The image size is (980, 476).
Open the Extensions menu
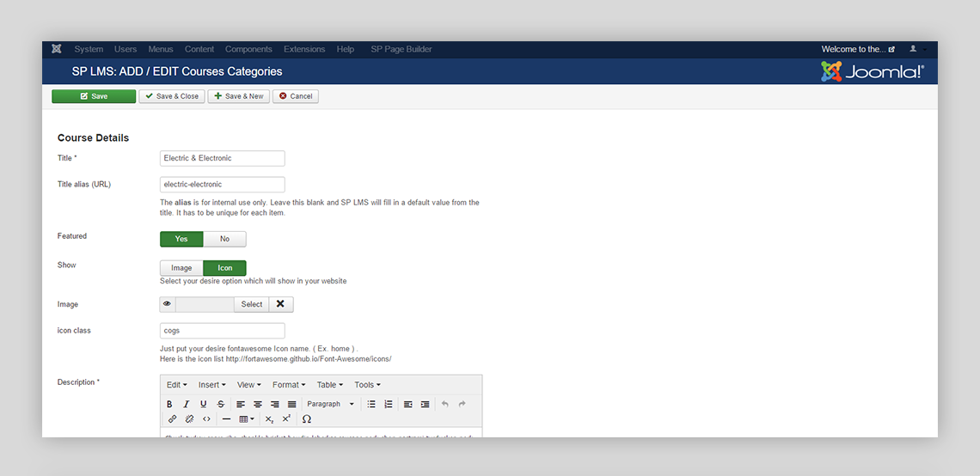(x=304, y=49)
